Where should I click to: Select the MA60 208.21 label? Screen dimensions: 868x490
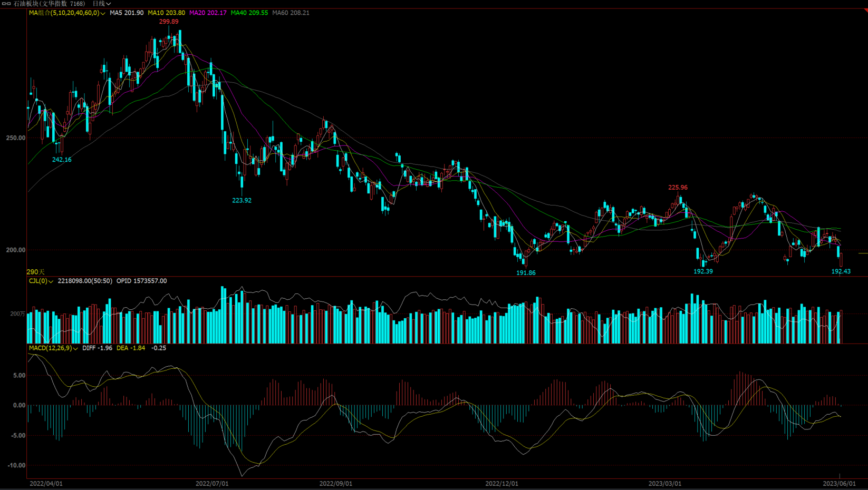click(291, 13)
